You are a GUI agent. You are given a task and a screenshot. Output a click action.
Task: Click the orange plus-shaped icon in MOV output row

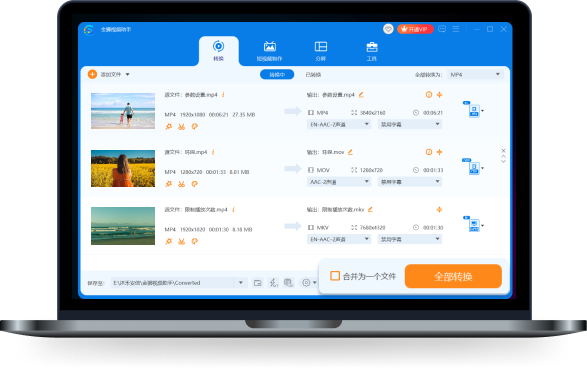(x=440, y=152)
